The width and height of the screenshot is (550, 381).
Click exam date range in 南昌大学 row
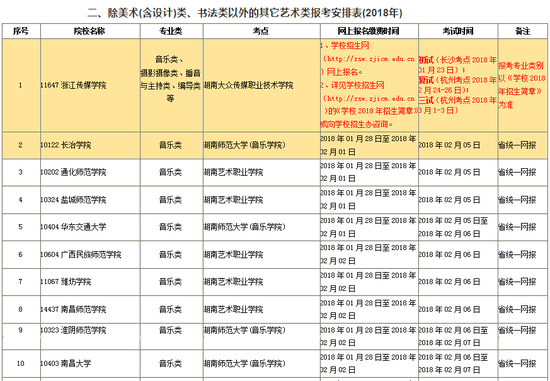(x=453, y=363)
